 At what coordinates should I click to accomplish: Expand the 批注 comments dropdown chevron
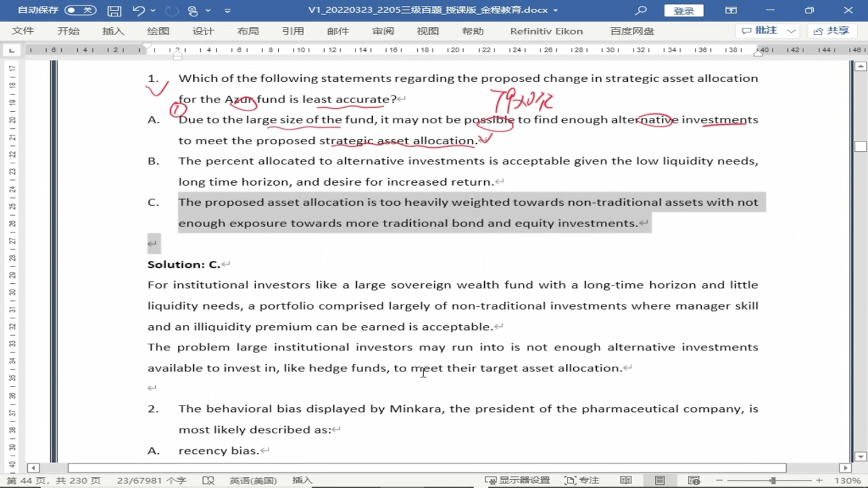pos(791,31)
